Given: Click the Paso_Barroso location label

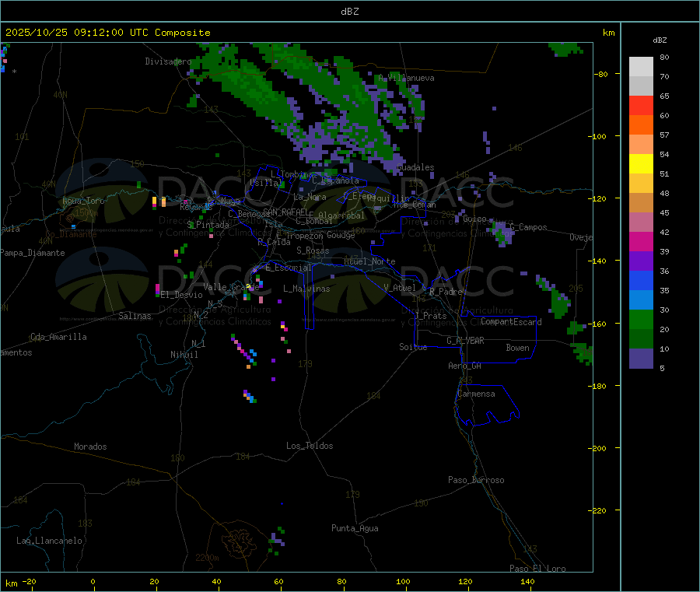Looking at the screenshot, I should tap(476, 480).
